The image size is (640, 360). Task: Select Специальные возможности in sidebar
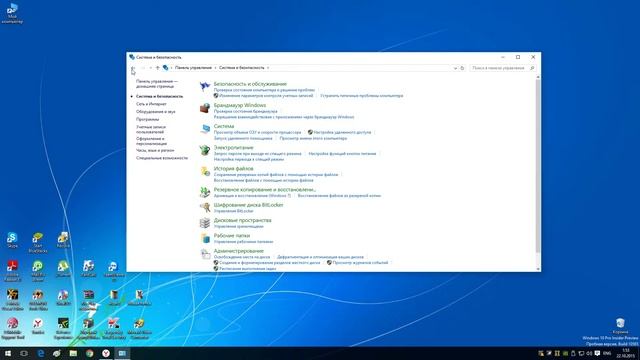point(162,158)
